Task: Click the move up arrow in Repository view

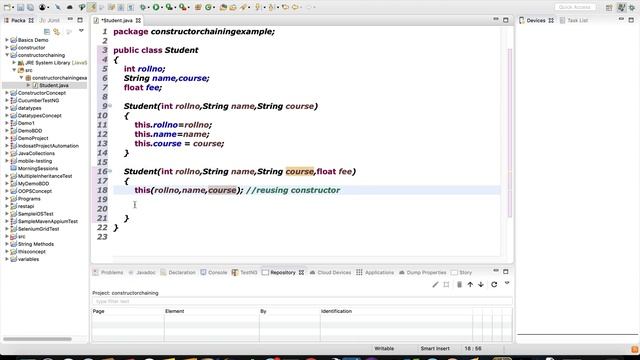Action: (470, 284)
